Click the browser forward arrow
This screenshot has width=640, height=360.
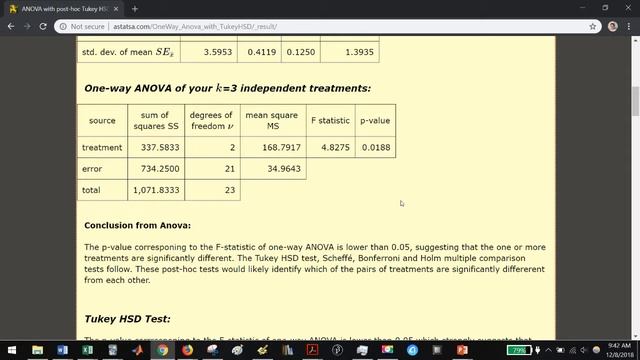pos(27,27)
